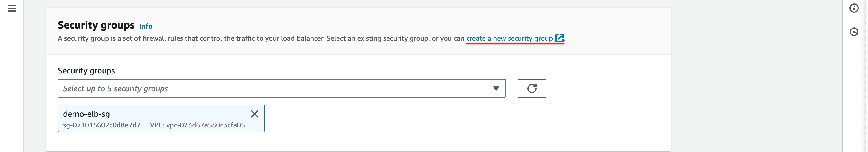Open the side navigation hamburger menu
Viewport: 868px width, 152px height.
click(12, 8)
